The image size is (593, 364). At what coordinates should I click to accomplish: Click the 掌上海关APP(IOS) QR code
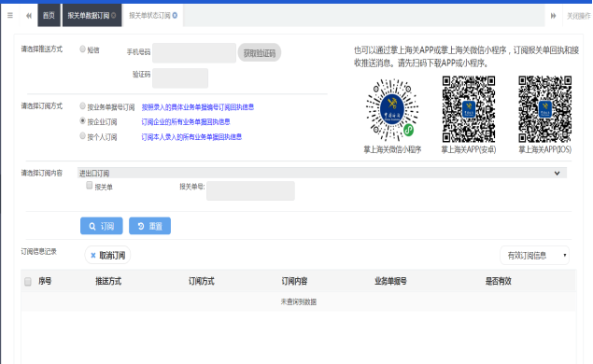pyautogui.click(x=545, y=109)
